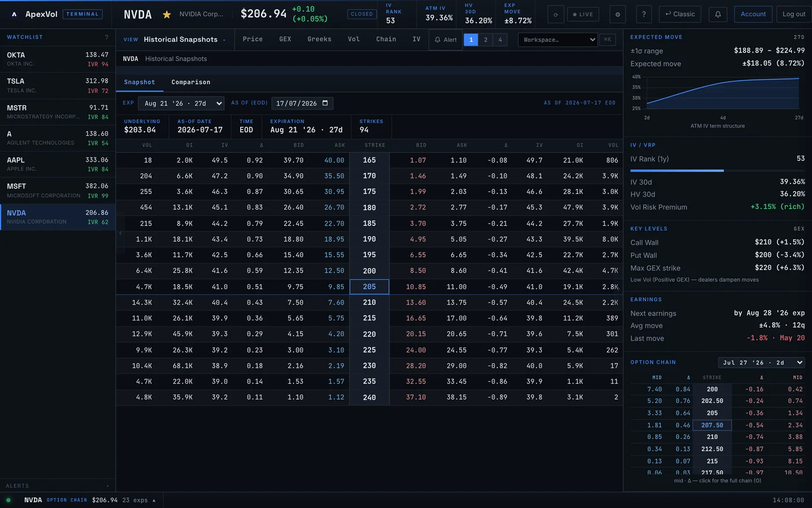Open the Greeks tab
Screen dimensions: 812x508
coord(320,39)
